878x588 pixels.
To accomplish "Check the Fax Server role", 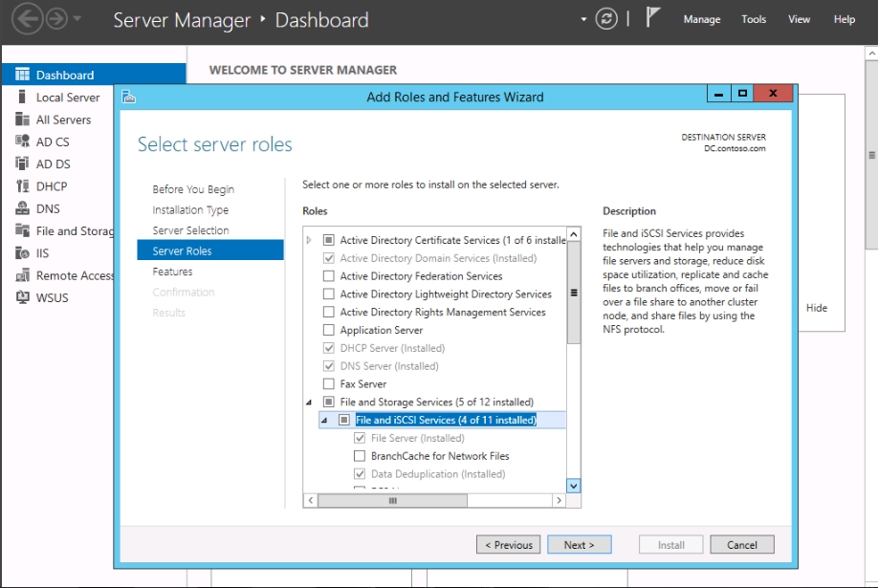I will click(329, 384).
